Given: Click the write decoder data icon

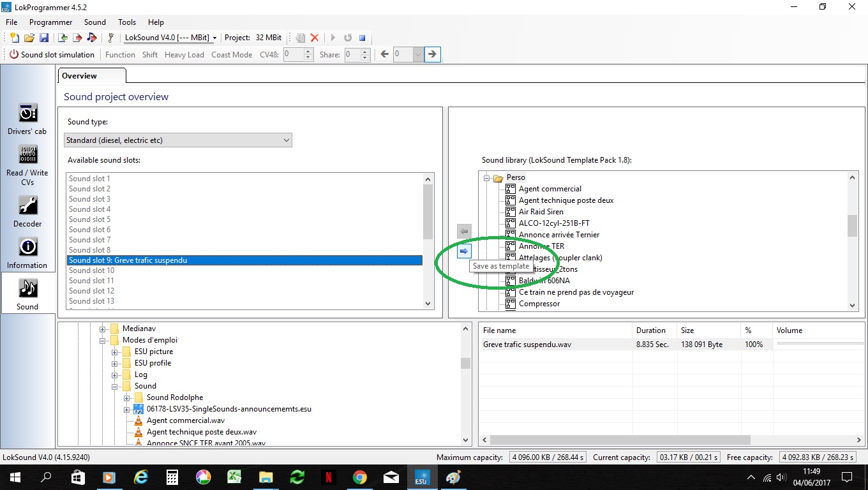Looking at the screenshot, I should click(x=77, y=38).
